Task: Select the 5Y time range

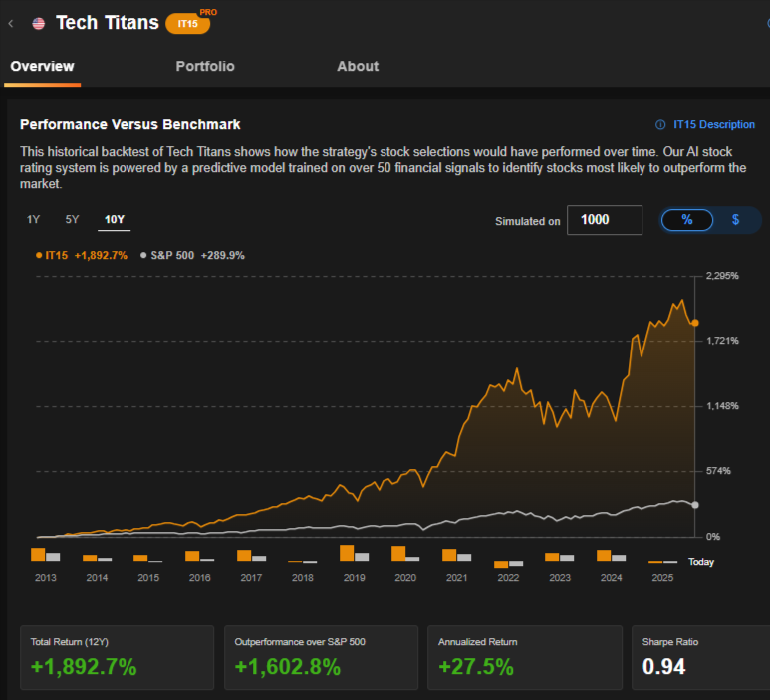Action: 72,220
